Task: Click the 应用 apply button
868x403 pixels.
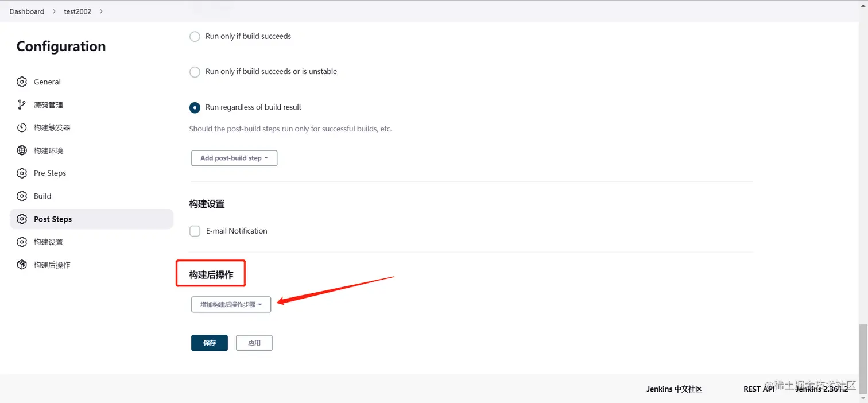Action: point(254,343)
